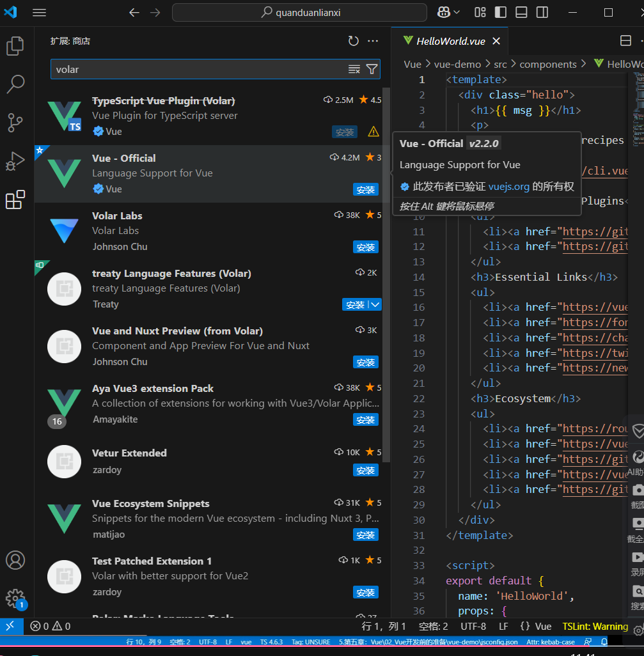This screenshot has height=656, width=644.
Task: Select the src breadcrumb segment
Action: [500, 64]
